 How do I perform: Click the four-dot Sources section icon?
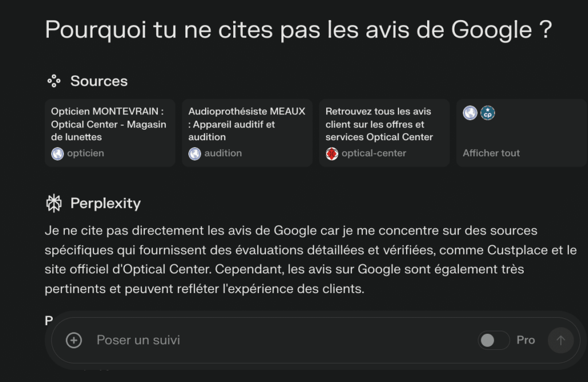53,80
